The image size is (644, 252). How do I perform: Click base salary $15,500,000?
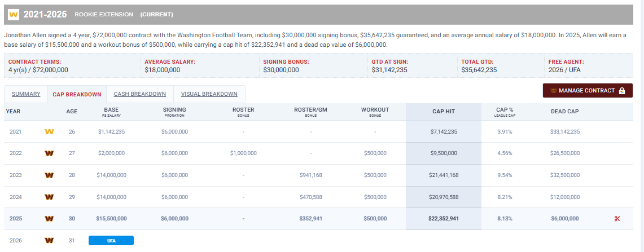[111, 219]
